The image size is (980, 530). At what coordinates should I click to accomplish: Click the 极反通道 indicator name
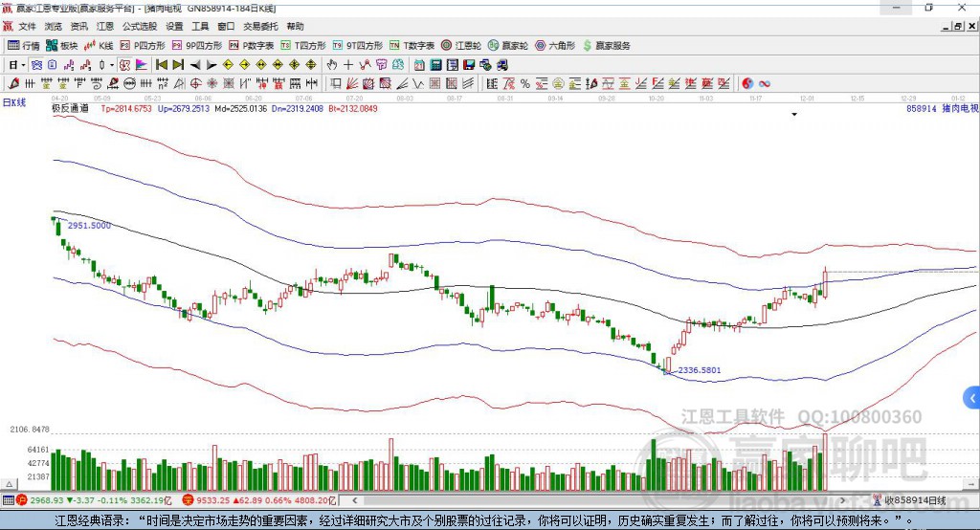pos(70,108)
